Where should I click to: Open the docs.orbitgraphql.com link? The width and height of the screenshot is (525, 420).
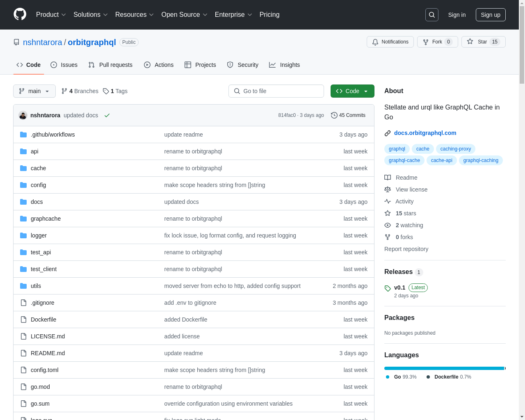click(425, 133)
